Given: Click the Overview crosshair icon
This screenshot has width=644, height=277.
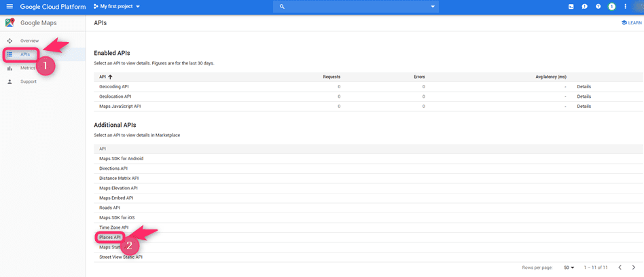Looking at the screenshot, I should click(10, 41).
